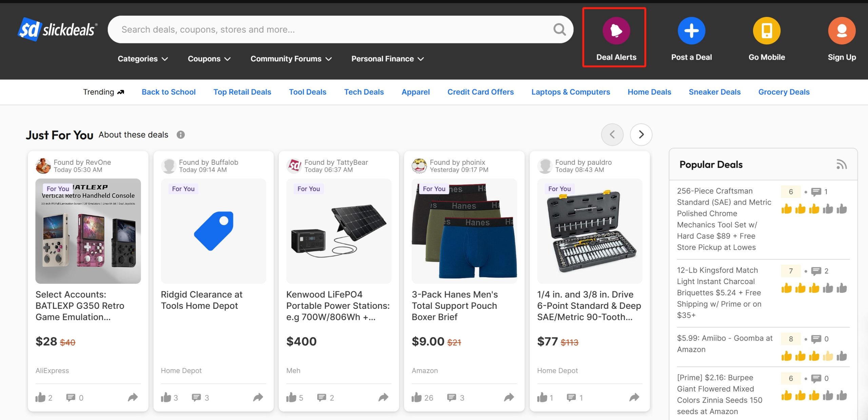This screenshot has height=420, width=868.
Task: Focus the search deals input field
Action: pos(336,29)
